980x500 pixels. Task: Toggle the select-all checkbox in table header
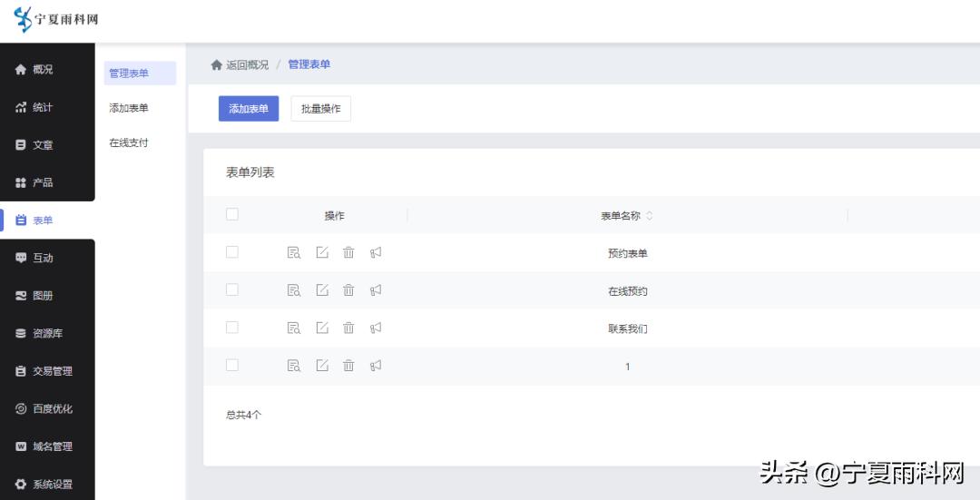pos(232,215)
